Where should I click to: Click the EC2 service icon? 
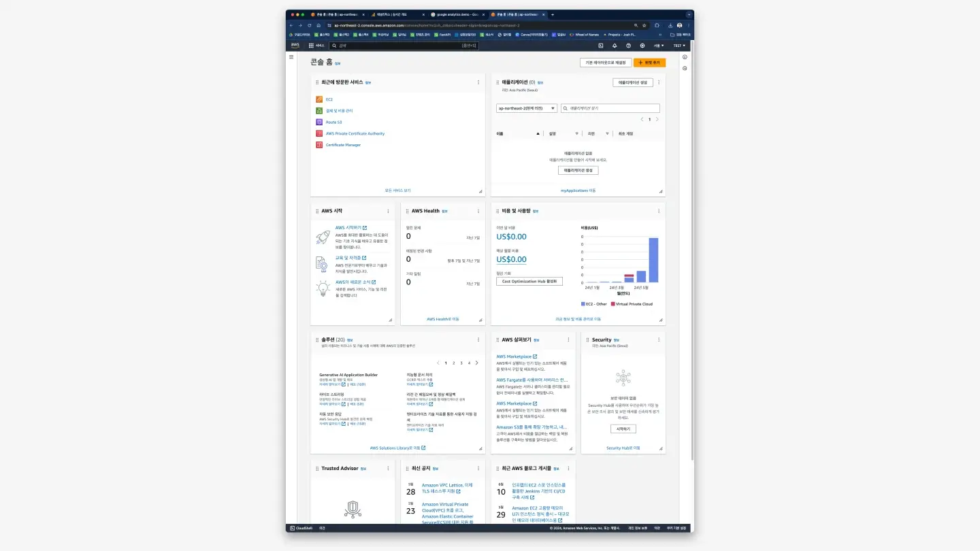click(x=319, y=99)
